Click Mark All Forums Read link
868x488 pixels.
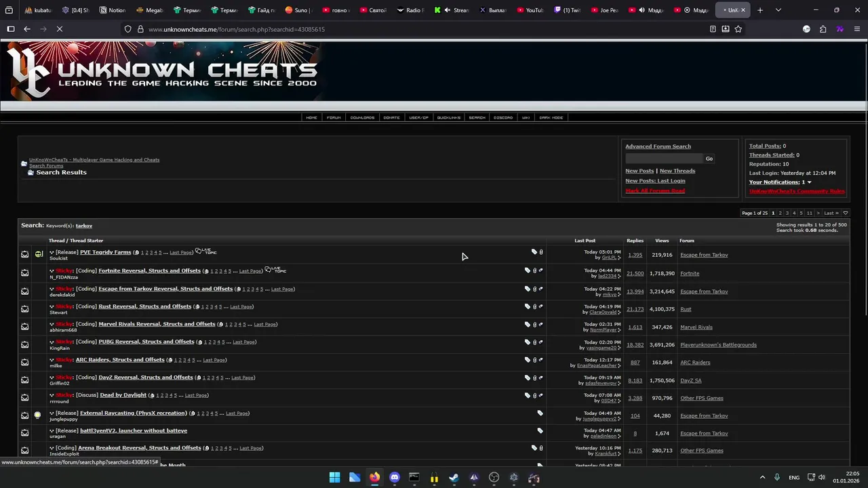(x=655, y=190)
